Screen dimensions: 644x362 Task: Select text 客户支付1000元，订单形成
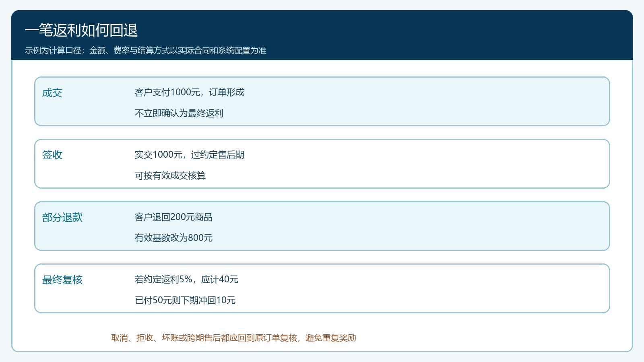(x=190, y=92)
